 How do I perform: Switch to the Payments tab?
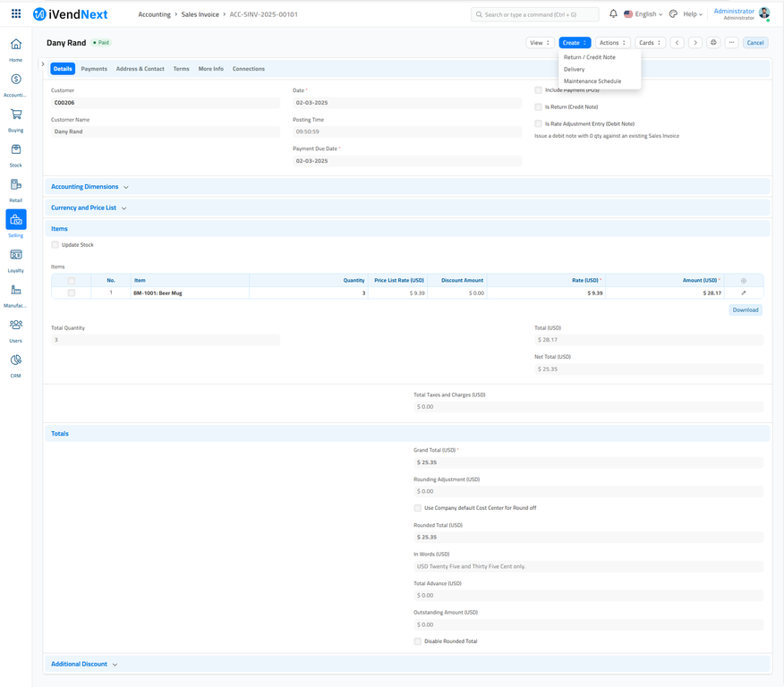click(x=94, y=69)
